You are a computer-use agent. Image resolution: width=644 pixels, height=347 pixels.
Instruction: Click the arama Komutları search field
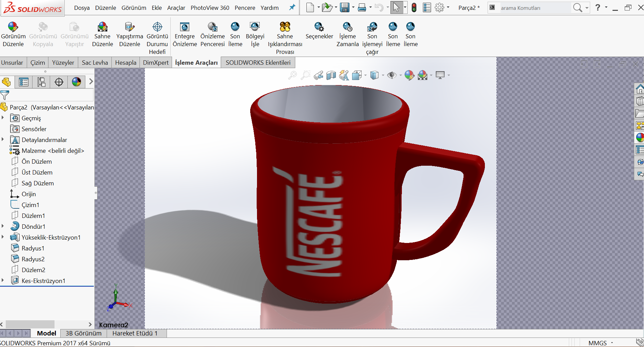(x=535, y=8)
